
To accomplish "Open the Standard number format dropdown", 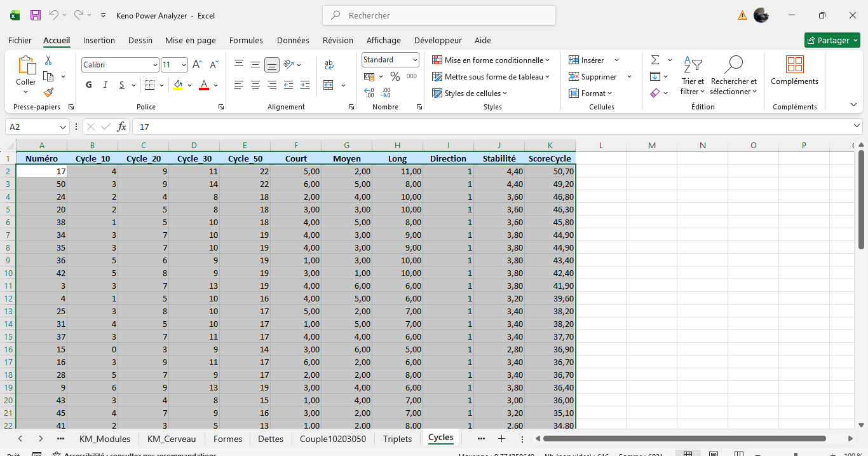I will [415, 60].
